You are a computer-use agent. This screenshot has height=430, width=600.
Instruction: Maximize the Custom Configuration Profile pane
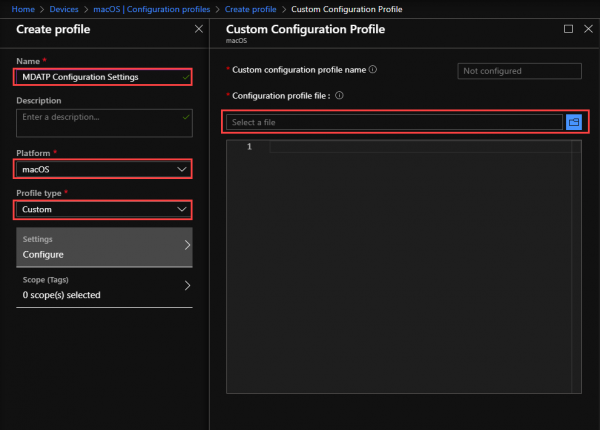click(568, 29)
